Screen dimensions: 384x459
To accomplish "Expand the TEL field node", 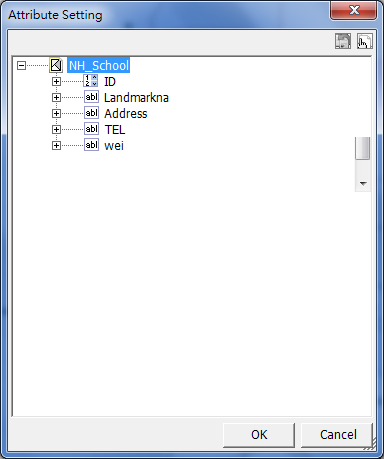I will tap(56, 129).
